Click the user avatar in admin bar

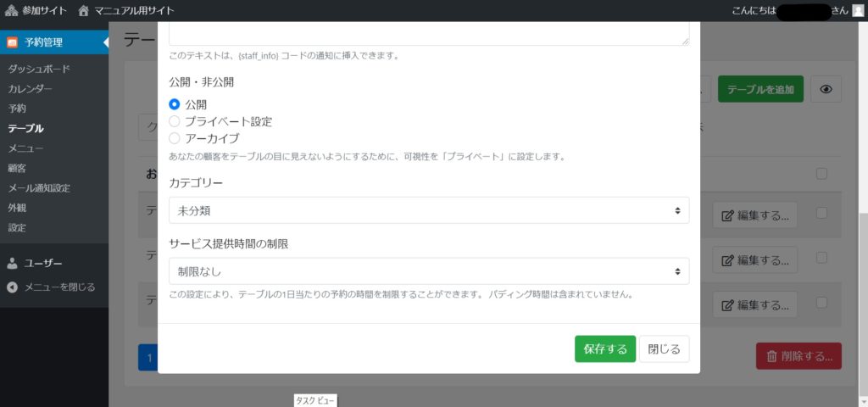point(858,11)
